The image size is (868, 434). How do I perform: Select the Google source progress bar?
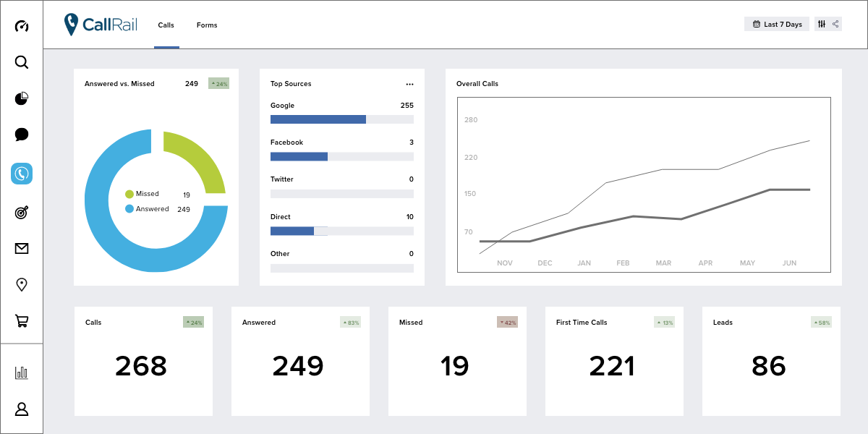point(341,119)
